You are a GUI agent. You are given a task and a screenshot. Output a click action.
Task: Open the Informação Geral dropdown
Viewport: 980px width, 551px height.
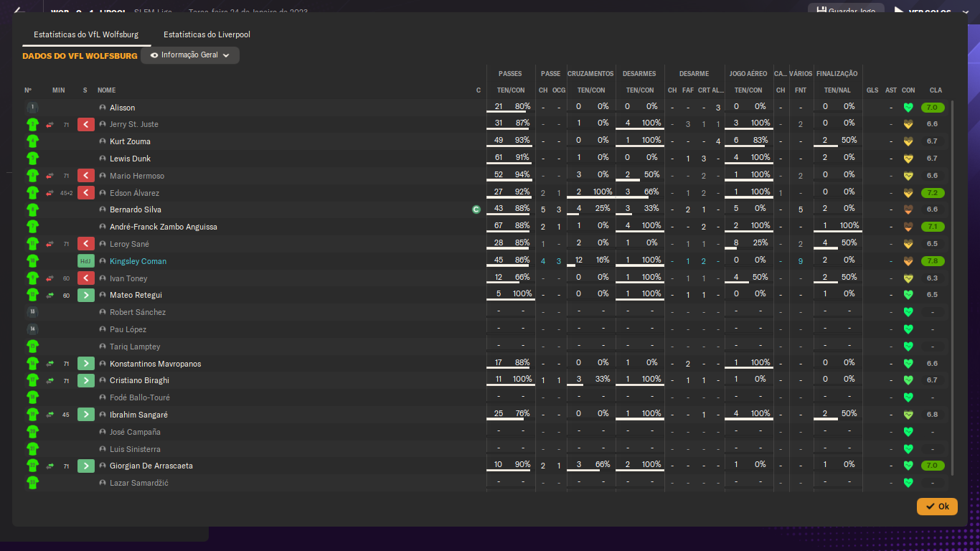190,55
